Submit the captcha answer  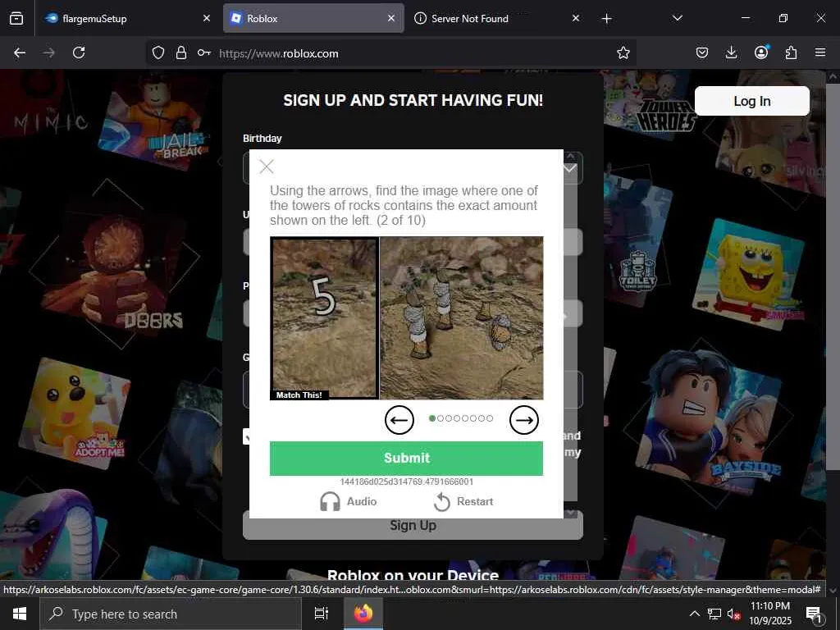click(x=406, y=458)
